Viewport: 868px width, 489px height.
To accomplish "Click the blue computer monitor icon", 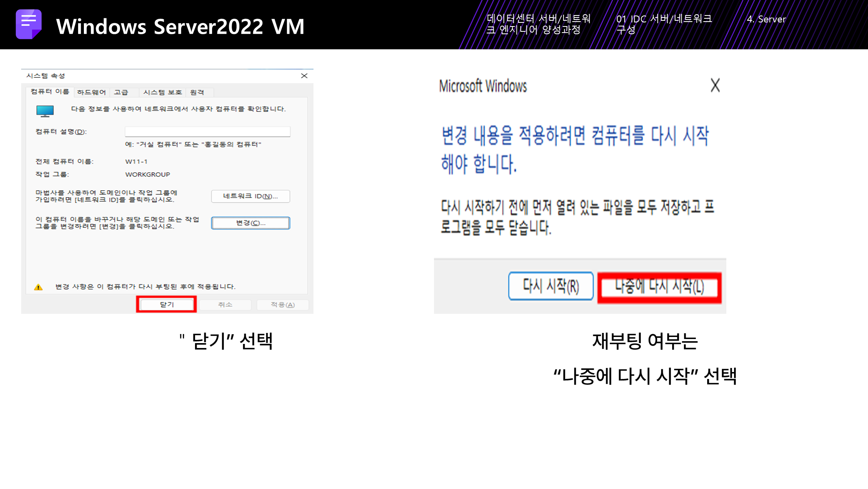I will [45, 111].
